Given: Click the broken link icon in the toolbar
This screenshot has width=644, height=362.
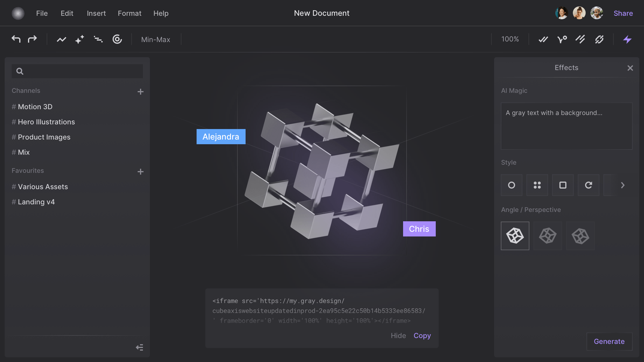Looking at the screenshot, I should pos(599,39).
